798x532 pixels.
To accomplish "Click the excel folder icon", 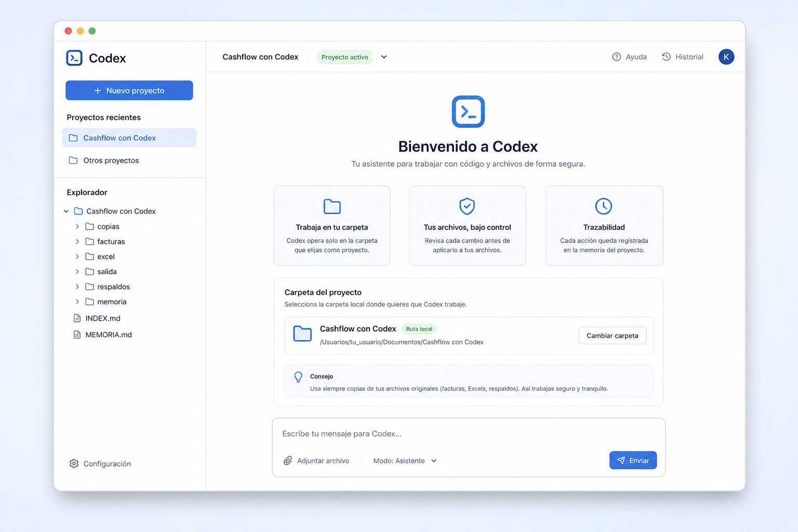I will tap(90, 257).
